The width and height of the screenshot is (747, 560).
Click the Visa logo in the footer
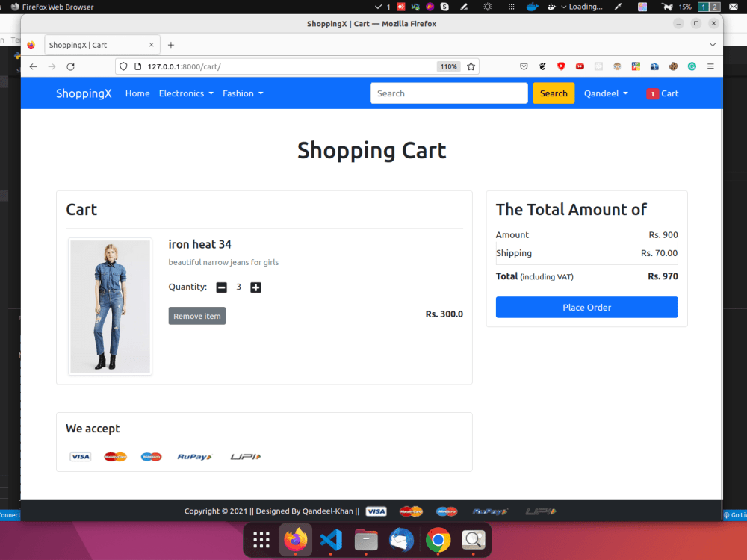[x=376, y=511]
